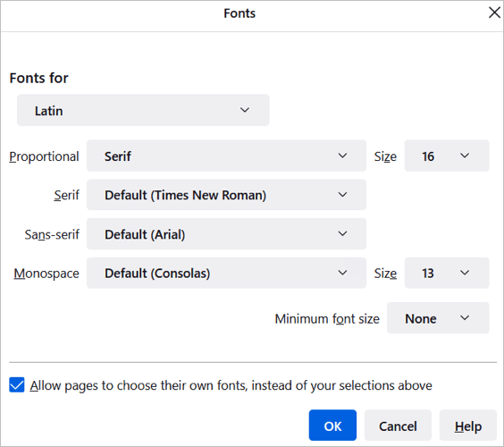
Task: Click the Cancel button
Action: [398, 426]
